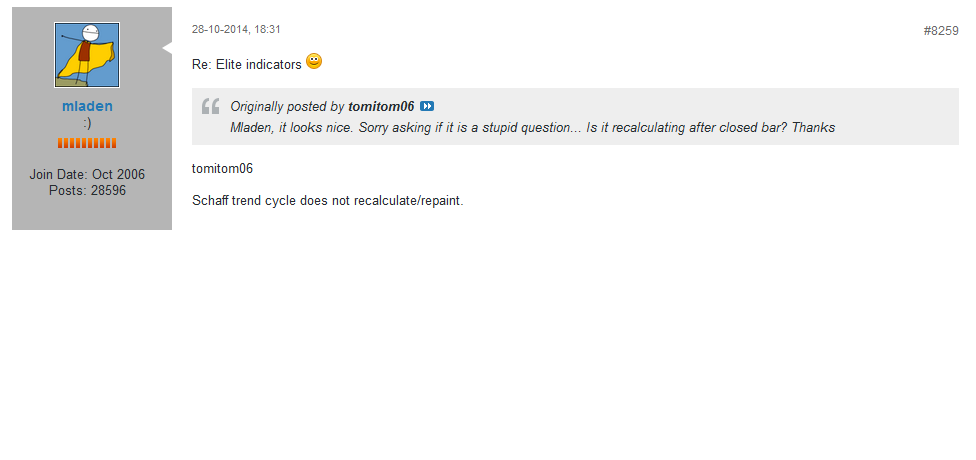The height and width of the screenshot is (460, 976).
Task: Click mladen's orange reputation bar
Action: pos(87,143)
